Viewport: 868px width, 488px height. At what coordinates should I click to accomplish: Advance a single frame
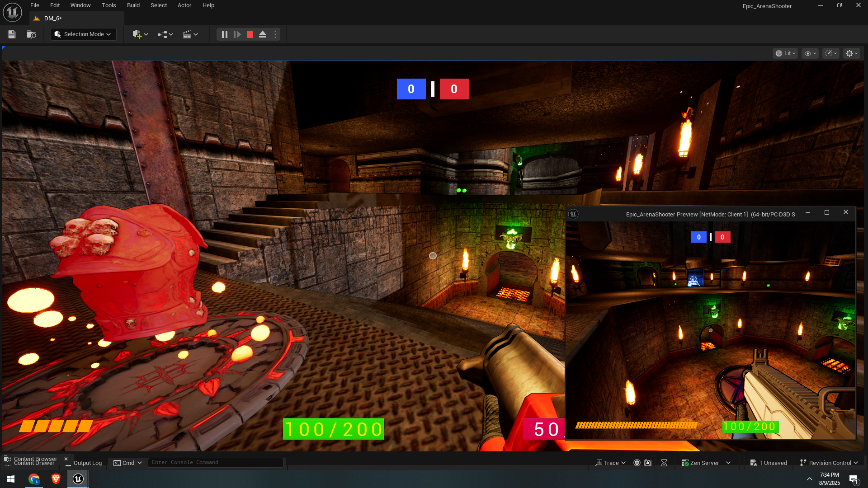[x=237, y=34]
